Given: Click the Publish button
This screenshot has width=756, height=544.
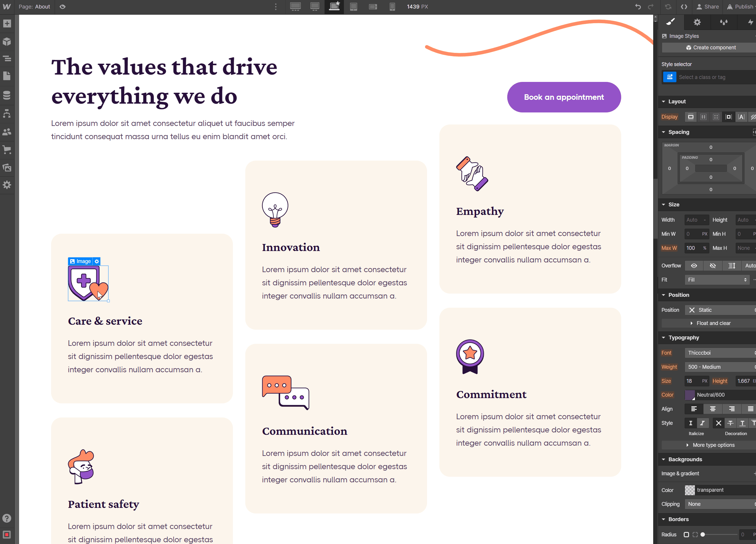Looking at the screenshot, I should point(740,7).
